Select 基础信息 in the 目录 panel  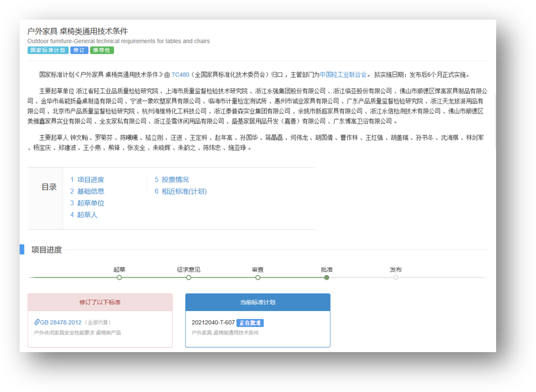click(87, 191)
